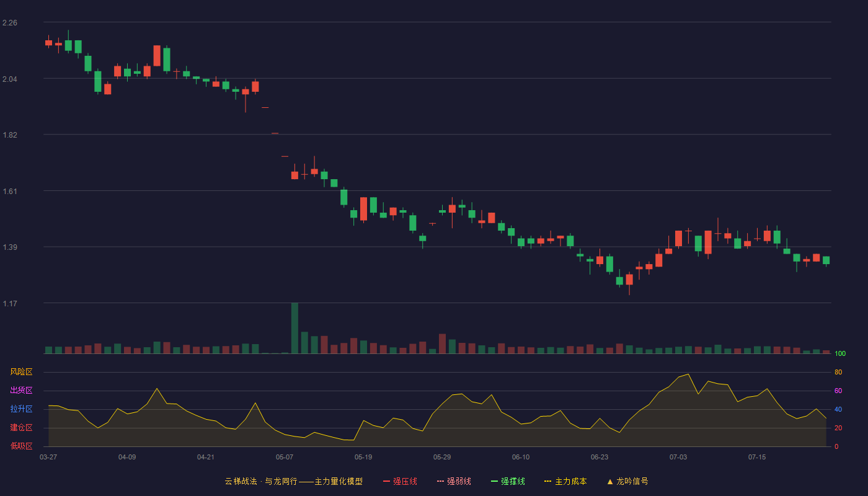
Task: Click the 05-29 date axis label
Action: (x=442, y=457)
